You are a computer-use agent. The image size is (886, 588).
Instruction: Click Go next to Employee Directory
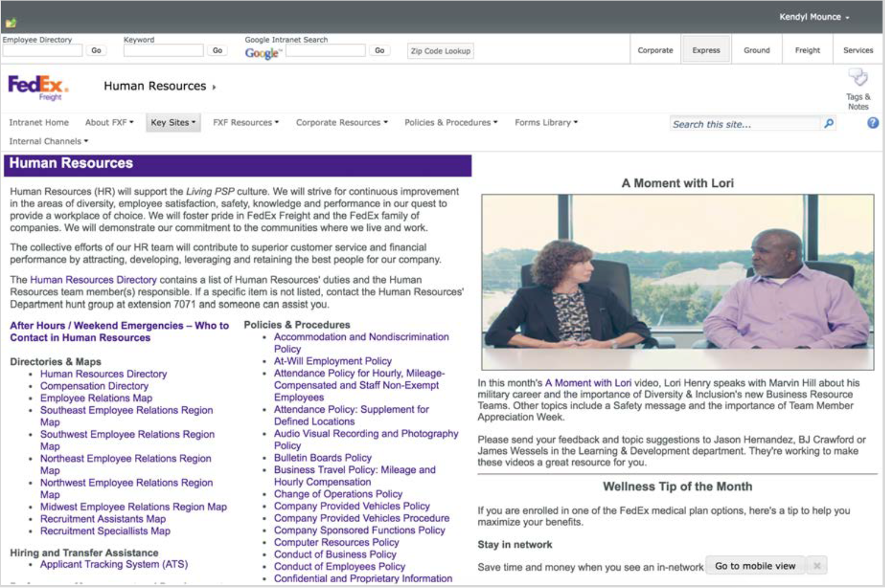point(96,50)
